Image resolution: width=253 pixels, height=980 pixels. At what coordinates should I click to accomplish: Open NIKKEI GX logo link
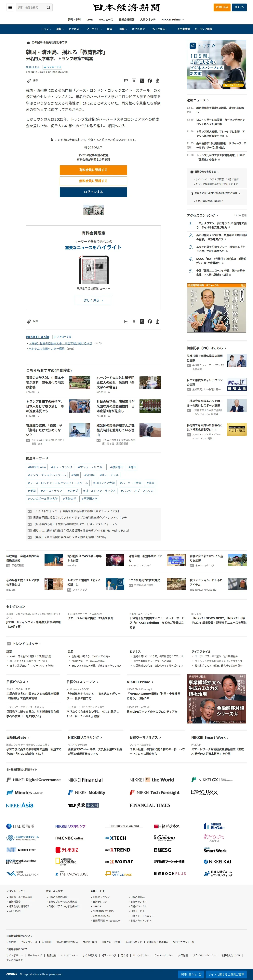212,780
